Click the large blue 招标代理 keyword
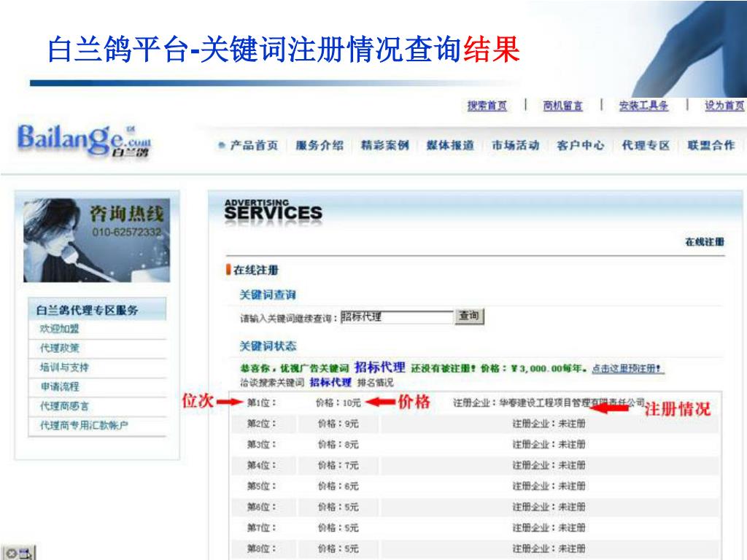Viewport: 747px width, 560px height. click(379, 367)
